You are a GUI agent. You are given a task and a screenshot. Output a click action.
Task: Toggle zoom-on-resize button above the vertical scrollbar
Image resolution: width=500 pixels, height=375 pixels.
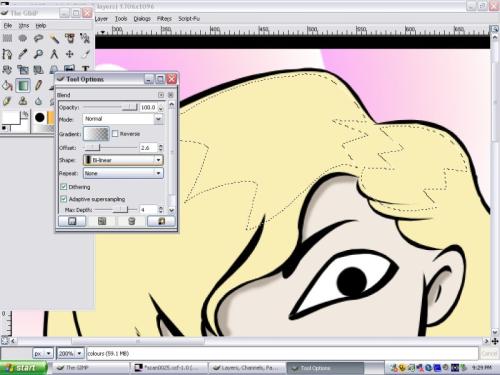tap(495, 29)
